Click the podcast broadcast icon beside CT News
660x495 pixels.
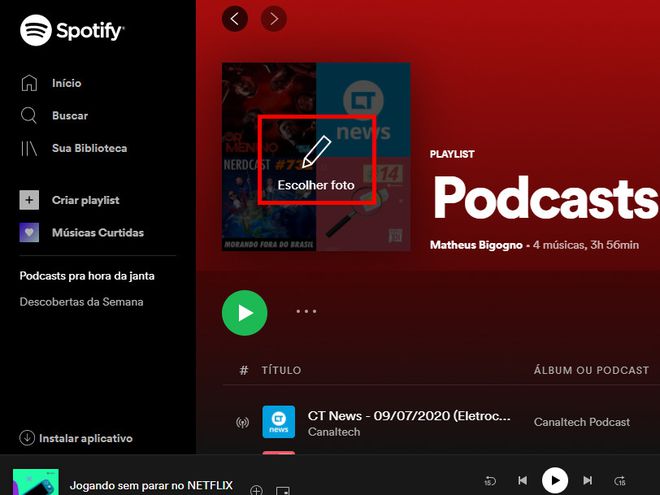(242, 422)
